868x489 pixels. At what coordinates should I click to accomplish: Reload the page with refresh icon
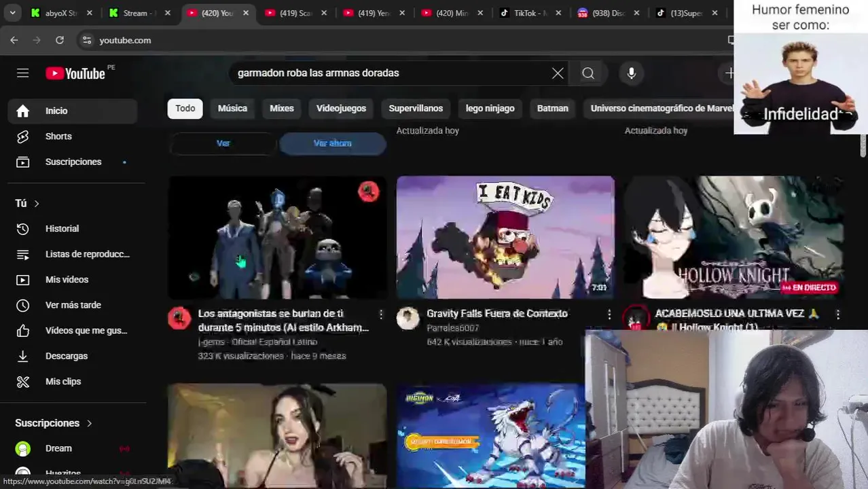60,40
